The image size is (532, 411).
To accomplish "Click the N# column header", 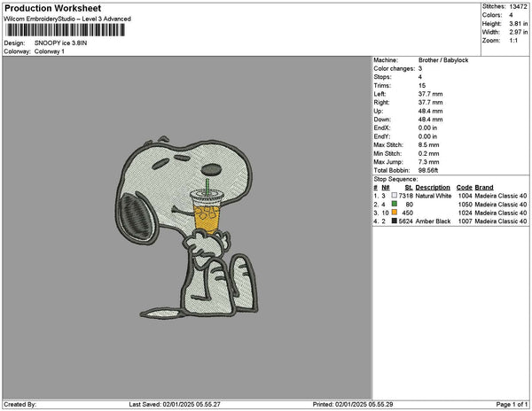I will pyautogui.click(x=386, y=188).
